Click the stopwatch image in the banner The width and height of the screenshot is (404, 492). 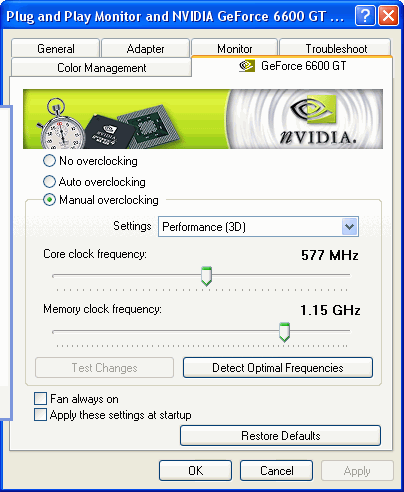tap(60, 124)
